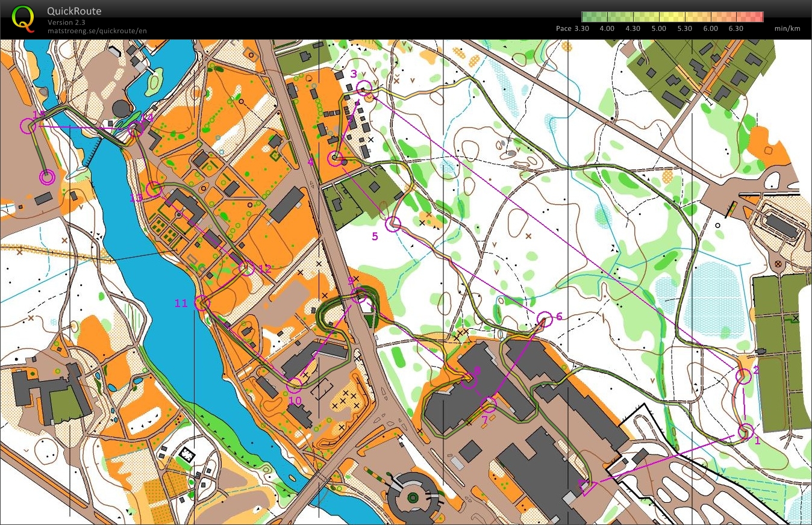The width and height of the screenshot is (812, 525).
Task: Click the 4.00 pace value
Action: [607, 28]
